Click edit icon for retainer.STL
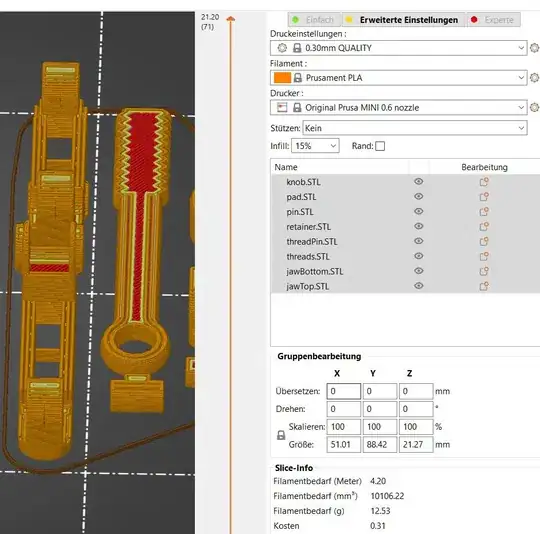The height and width of the screenshot is (534, 540). [x=484, y=227]
